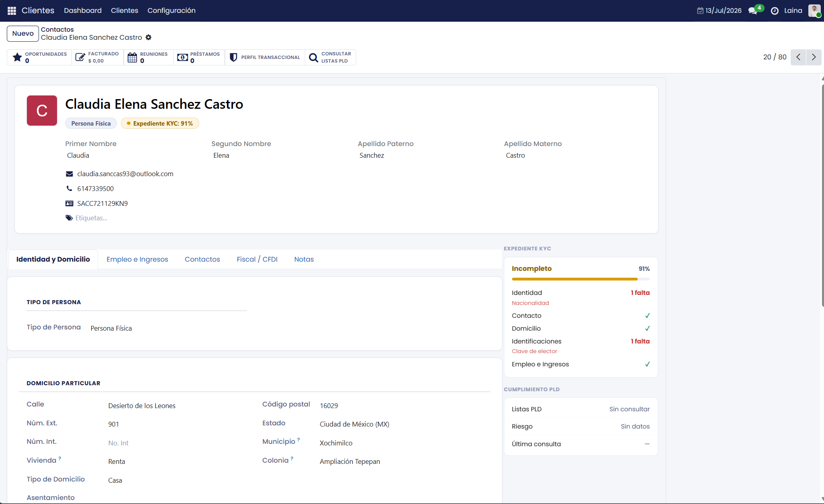Click the record counter 20 / 80
This screenshot has width=824, height=504.
pos(775,57)
